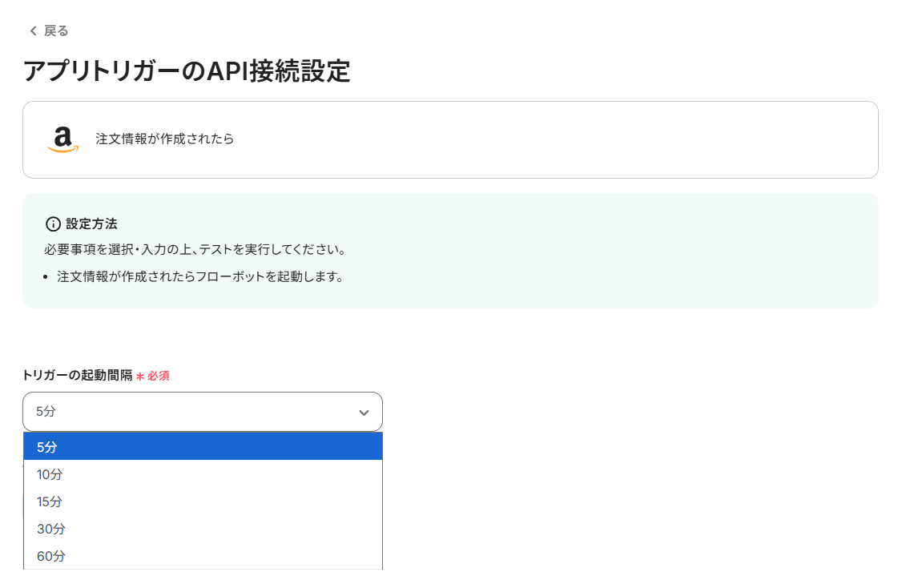Click the back chevron arrow icon

(33, 31)
